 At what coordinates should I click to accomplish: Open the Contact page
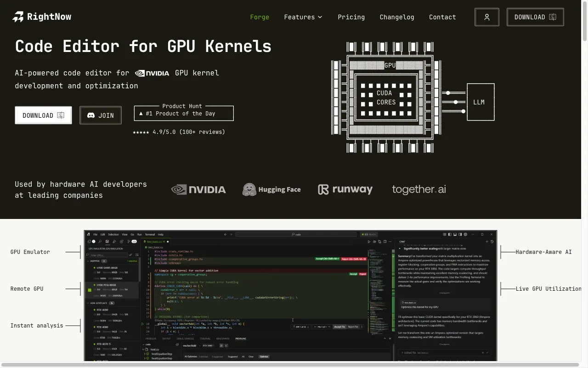point(442,17)
